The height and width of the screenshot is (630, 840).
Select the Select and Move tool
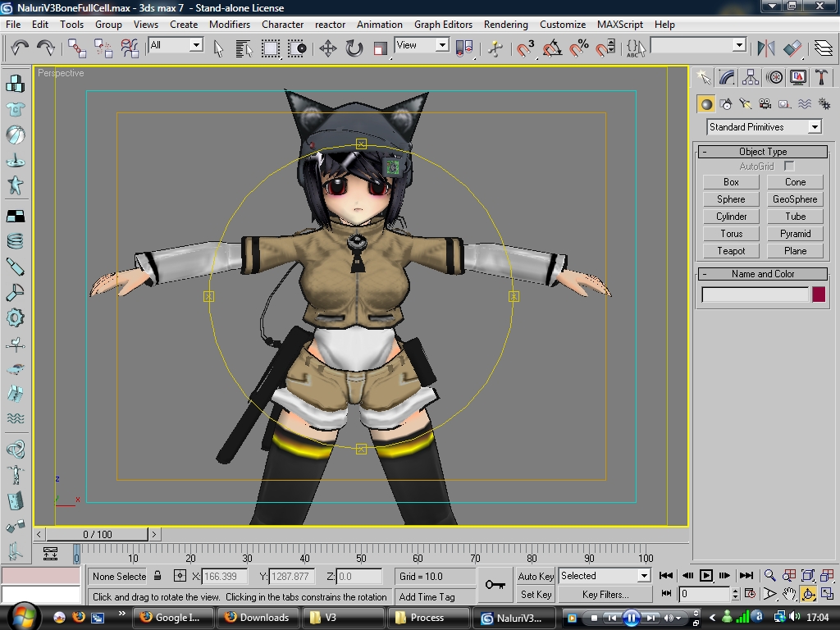click(x=328, y=48)
